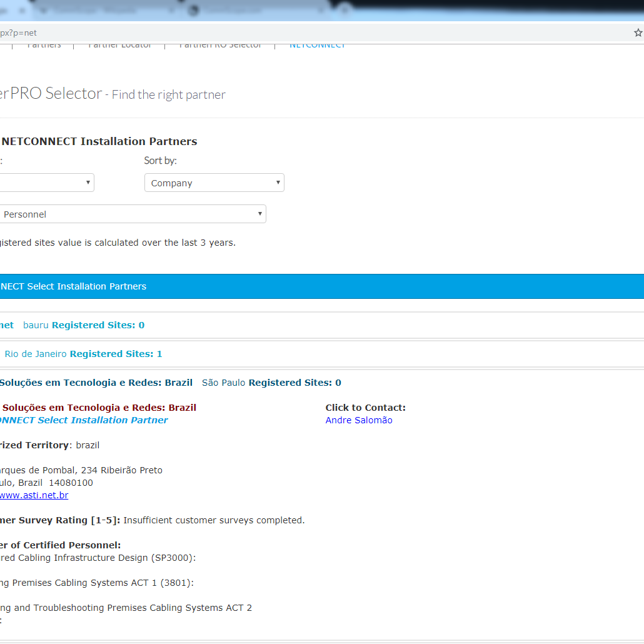
Task: Click the 'NETCONNECT Installation Partners' heading
Action: 99,141
